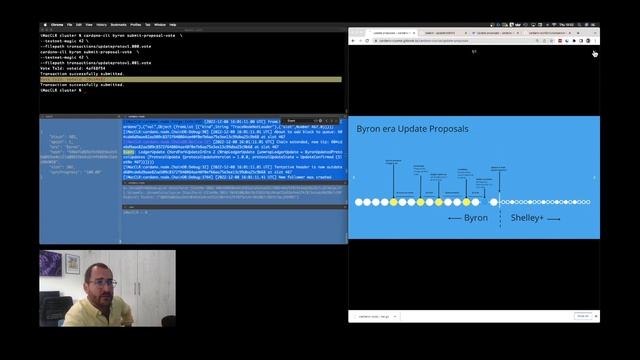The height and width of the screenshot is (360, 640).
Task: Click the 'updateprotov1.000.vote' filepath line
Action: [x=96, y=47]
